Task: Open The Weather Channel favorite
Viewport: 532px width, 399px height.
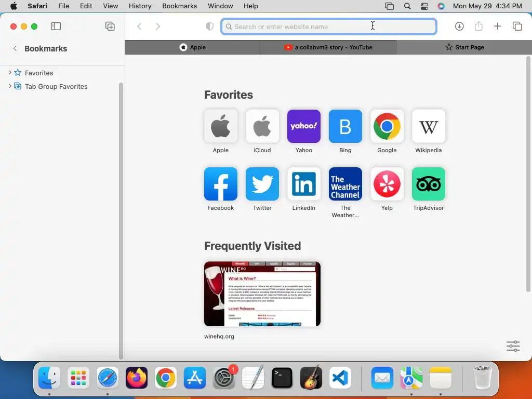Action: point(345,184)
